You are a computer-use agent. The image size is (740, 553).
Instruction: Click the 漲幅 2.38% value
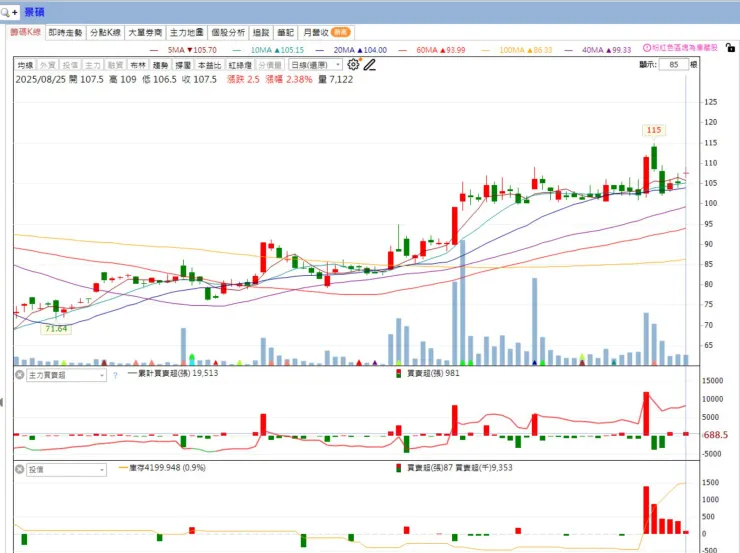(x=289, y=80)
